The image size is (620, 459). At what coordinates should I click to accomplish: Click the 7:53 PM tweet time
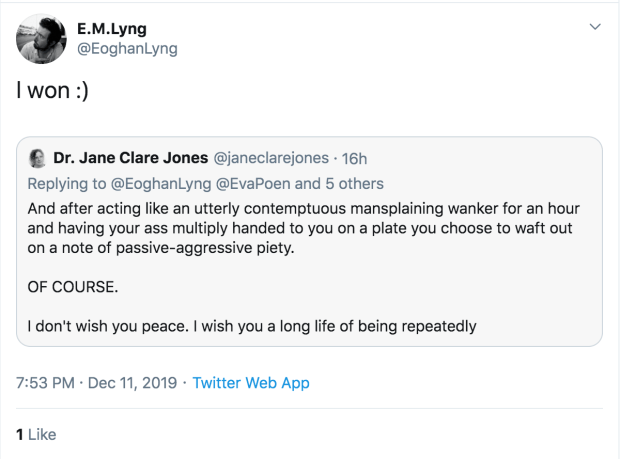click(45, 383)
